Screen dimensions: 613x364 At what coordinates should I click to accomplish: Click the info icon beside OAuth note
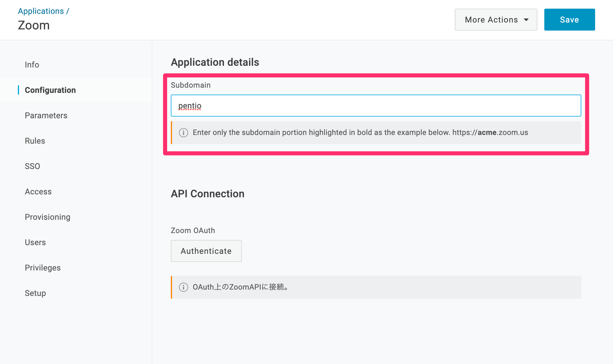(184, 287)
